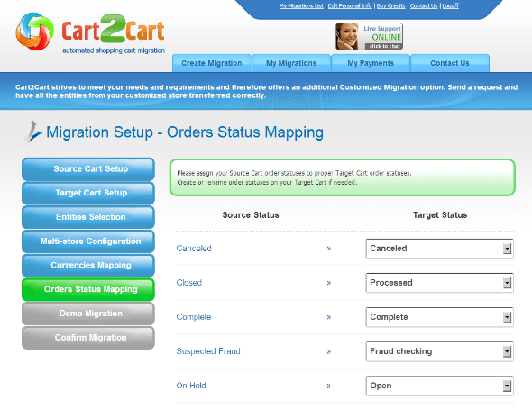
Task: Go to Demo Migration step
Action: tap(88, 314)
